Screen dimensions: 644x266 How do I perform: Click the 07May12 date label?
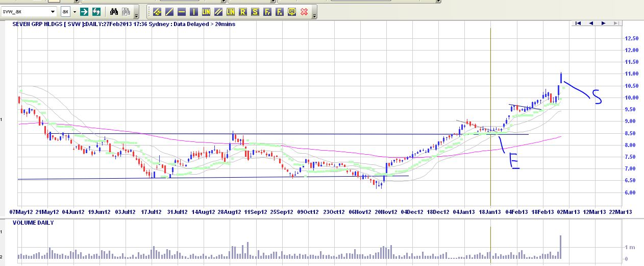click(22, 211)
